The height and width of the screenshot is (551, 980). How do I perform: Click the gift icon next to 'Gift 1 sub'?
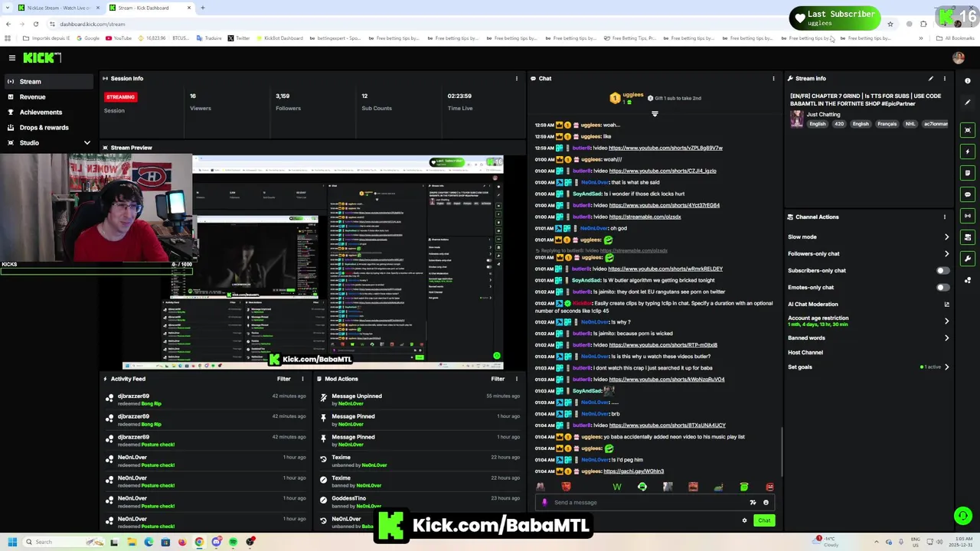tap(650, 98)
